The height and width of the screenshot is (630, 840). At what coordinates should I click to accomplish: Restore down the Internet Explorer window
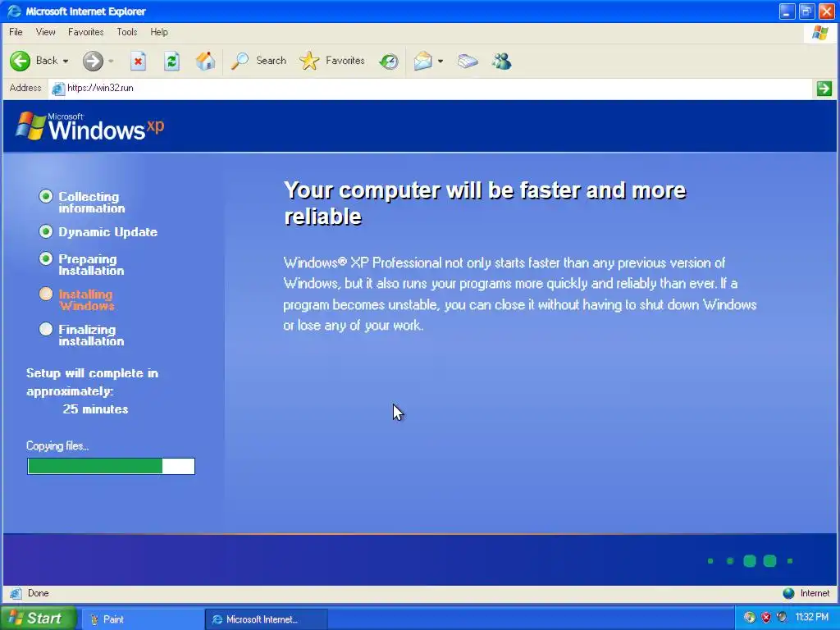(807, 11)
